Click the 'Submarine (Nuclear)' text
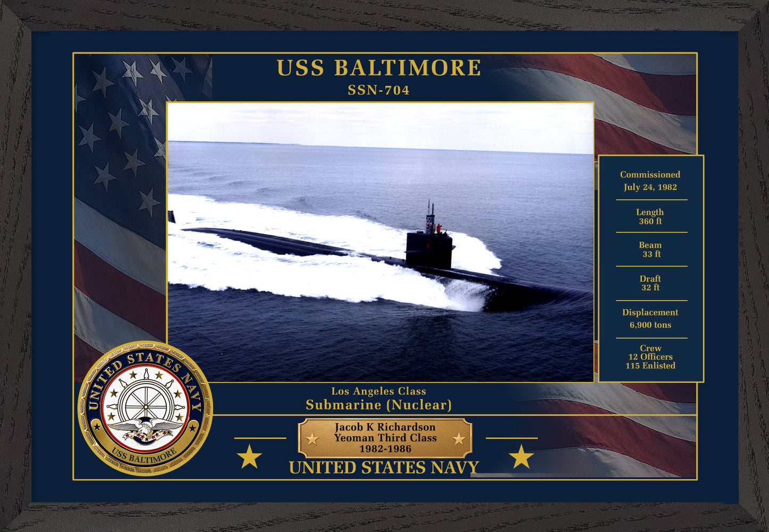This screenshot has height=532, width=769. point(378,405)
